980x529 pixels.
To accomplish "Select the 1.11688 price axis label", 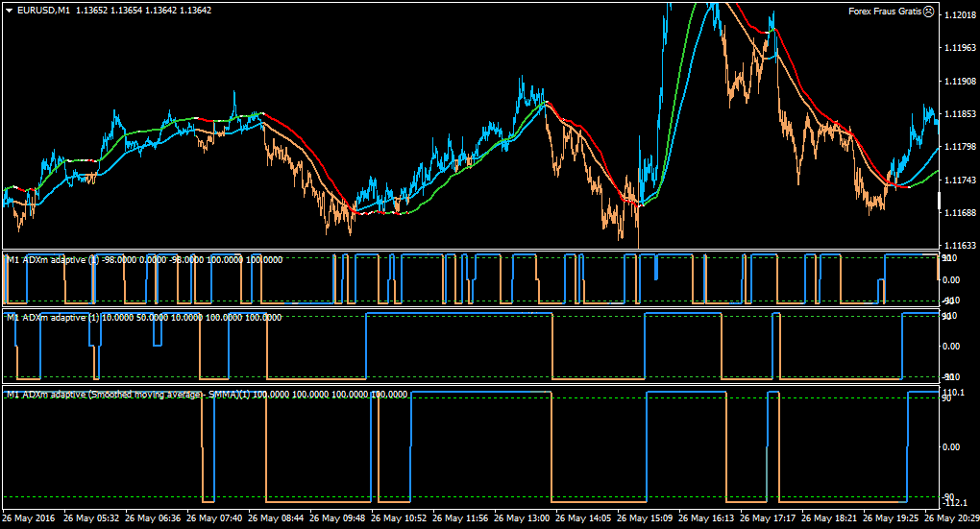I will click(x=959, y=212).
